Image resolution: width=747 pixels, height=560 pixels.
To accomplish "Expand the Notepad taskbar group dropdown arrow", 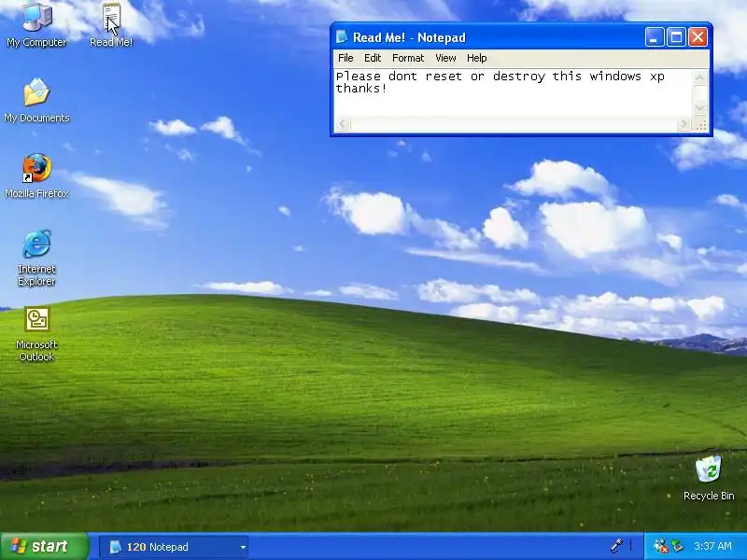I will 243,547.
